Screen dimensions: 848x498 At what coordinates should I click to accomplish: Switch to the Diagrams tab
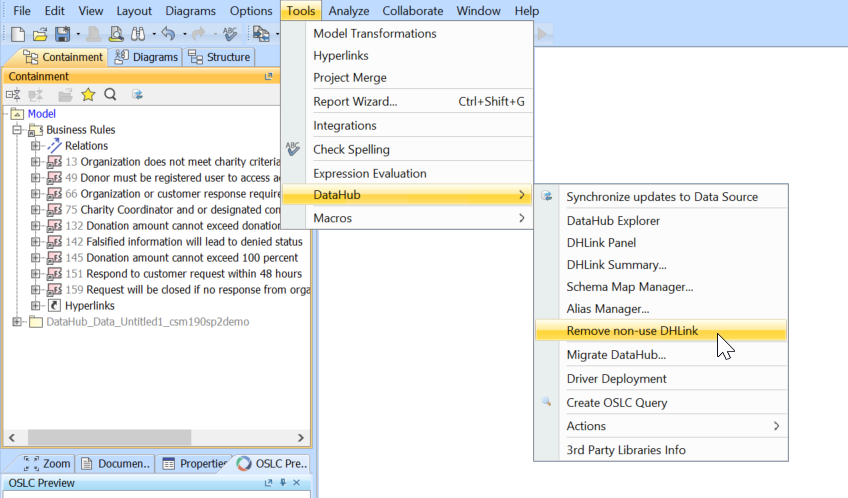pos(146,57)
